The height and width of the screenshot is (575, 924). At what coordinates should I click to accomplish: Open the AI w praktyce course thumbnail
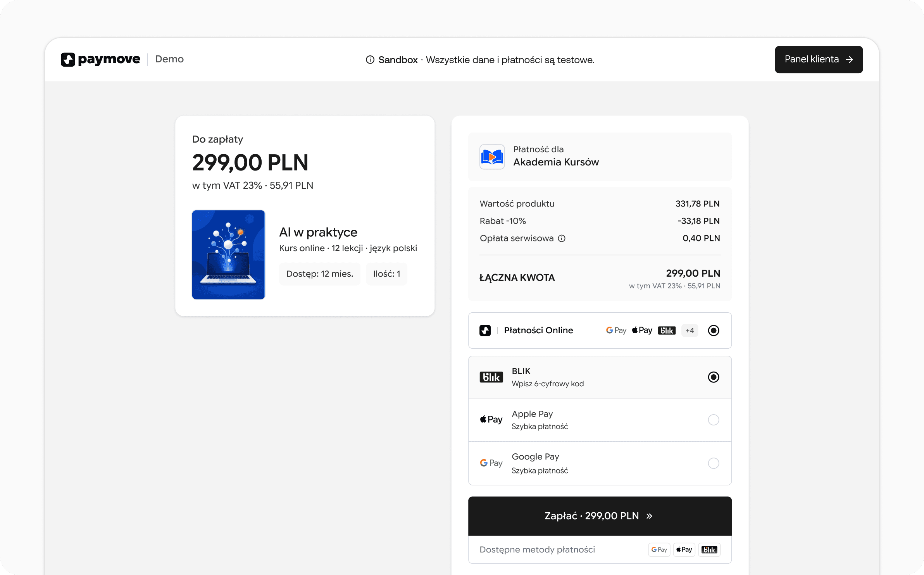[x=228, y=255]
